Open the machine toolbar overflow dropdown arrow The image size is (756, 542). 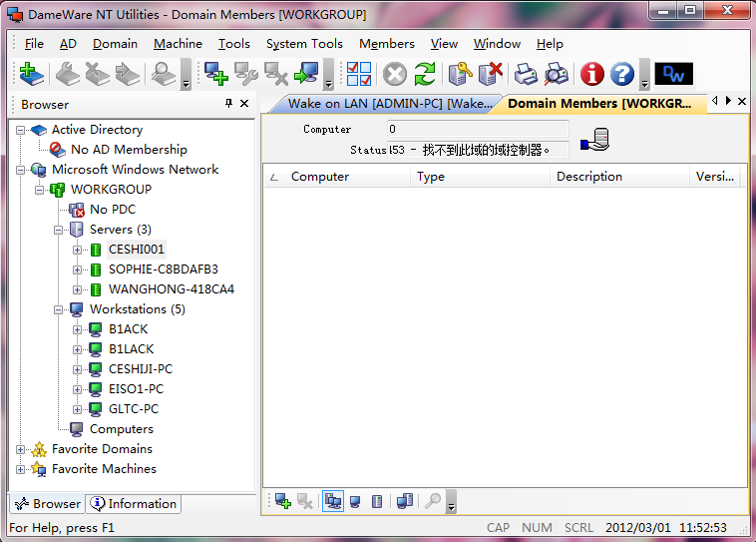(328, 74)
